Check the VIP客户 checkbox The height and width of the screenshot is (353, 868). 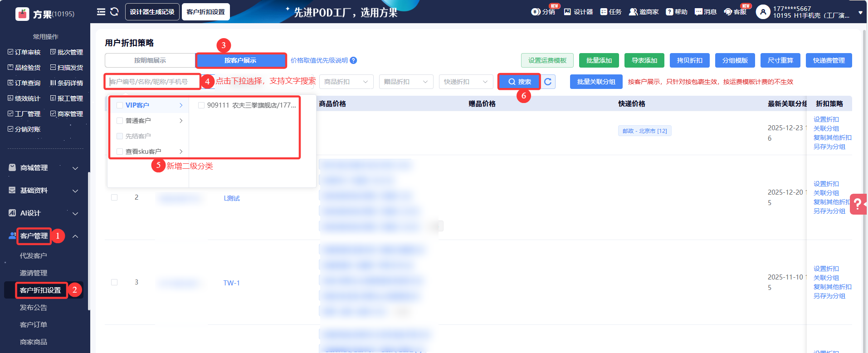pyautogui.click(x=120, y=105)
